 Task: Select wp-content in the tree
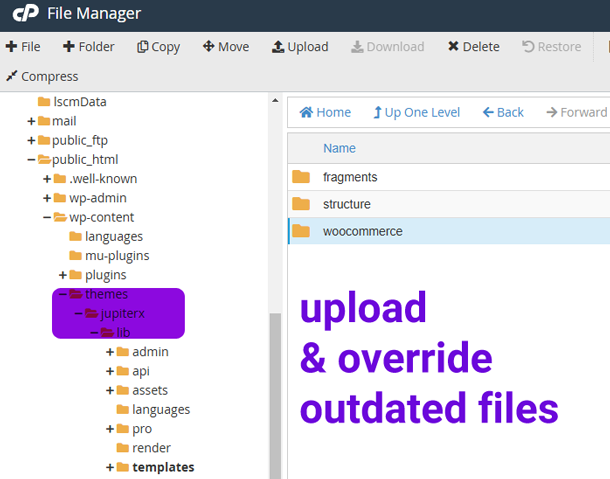(x=102, y=217)
